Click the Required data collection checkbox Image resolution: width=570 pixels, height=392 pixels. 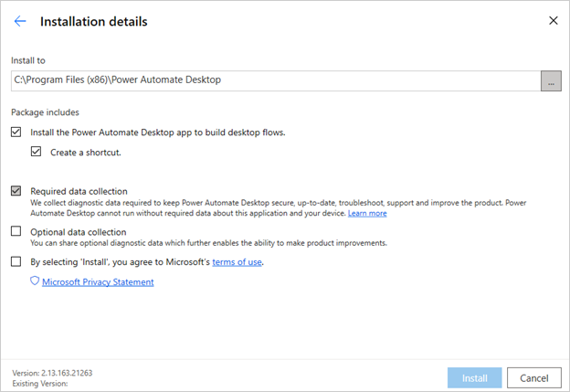click(x=16, y=191)
